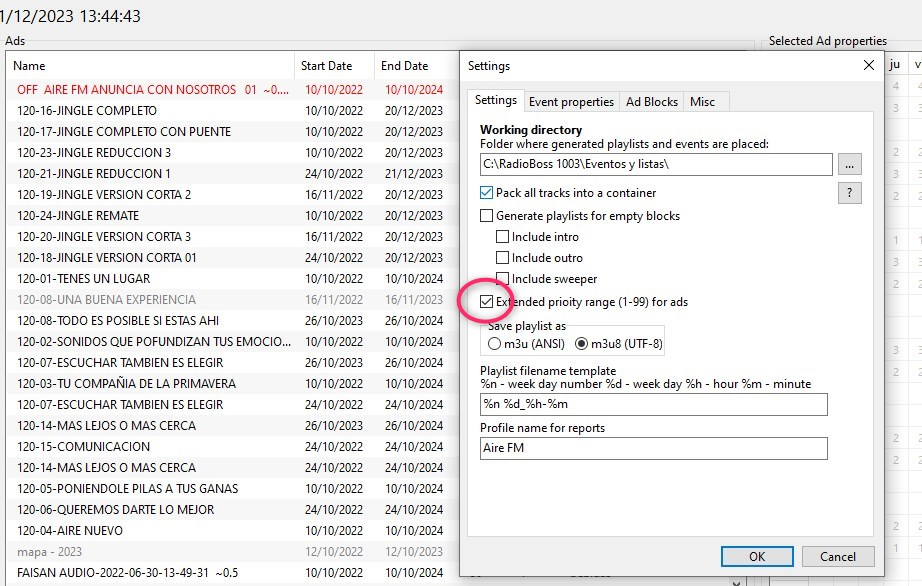The height and width of the screenshot is (586, 922).
Task: Select the m3u (ANSI) playlist format
Action: pyautogui.click(x=495, y=344)
